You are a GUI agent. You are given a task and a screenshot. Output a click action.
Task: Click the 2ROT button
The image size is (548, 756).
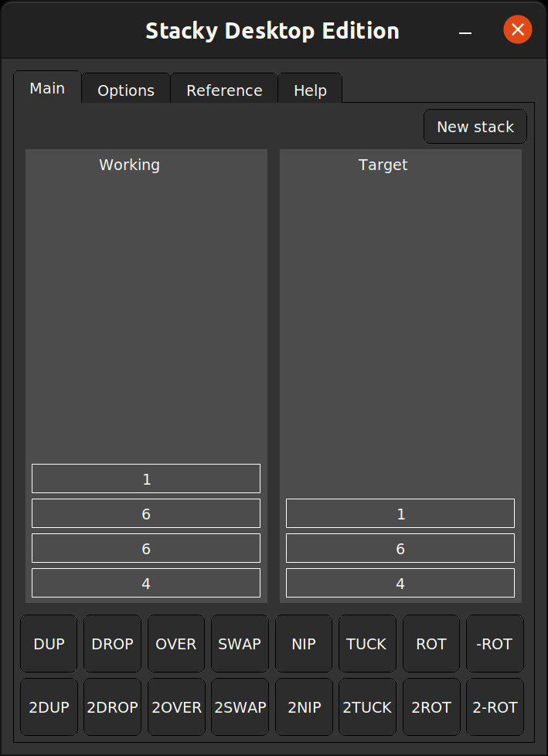pos(431,707)
